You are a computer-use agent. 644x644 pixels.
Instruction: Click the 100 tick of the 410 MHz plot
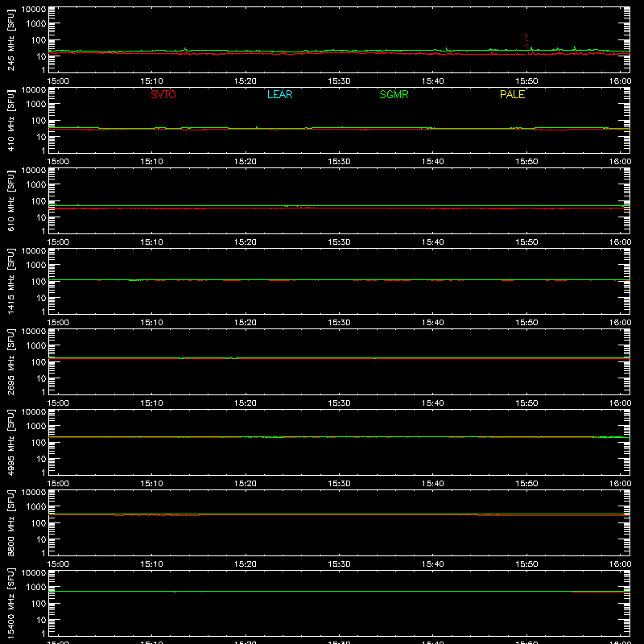coord(39,121)
